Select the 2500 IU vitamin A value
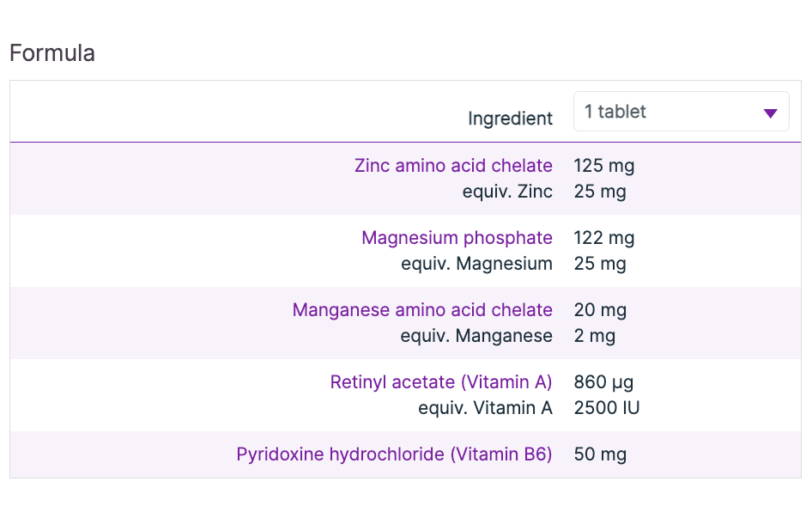Image resolution: width=812 pixels, height=524 pixels. pos(607,408)
